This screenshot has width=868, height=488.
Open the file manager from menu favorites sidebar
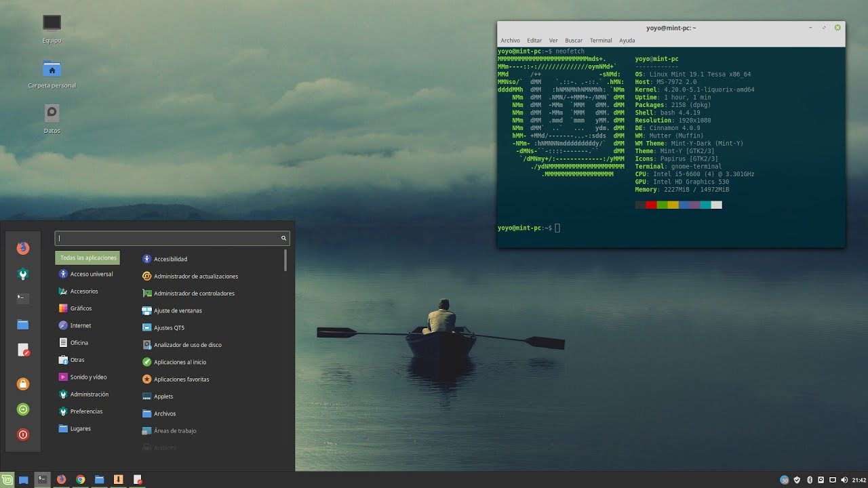pyautogui.click(x=23, y=325)
